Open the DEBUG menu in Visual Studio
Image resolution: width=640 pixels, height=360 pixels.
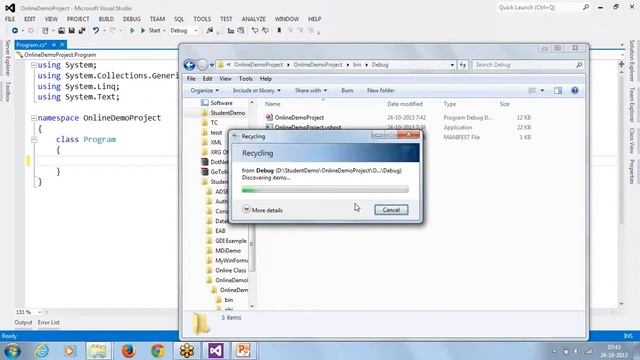[x=131, y=19]
